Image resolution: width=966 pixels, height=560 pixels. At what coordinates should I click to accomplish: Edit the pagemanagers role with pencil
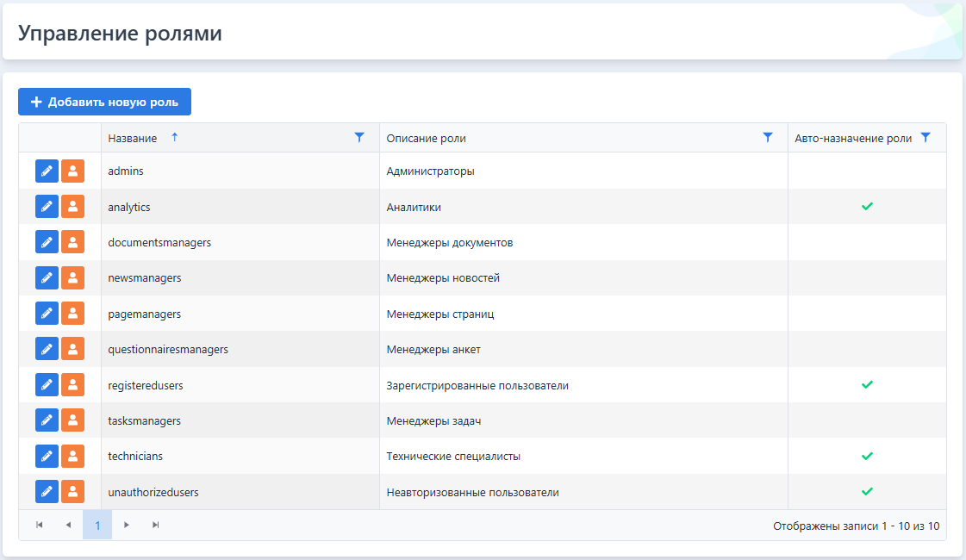pyautogui.click(x=47, y=314)
